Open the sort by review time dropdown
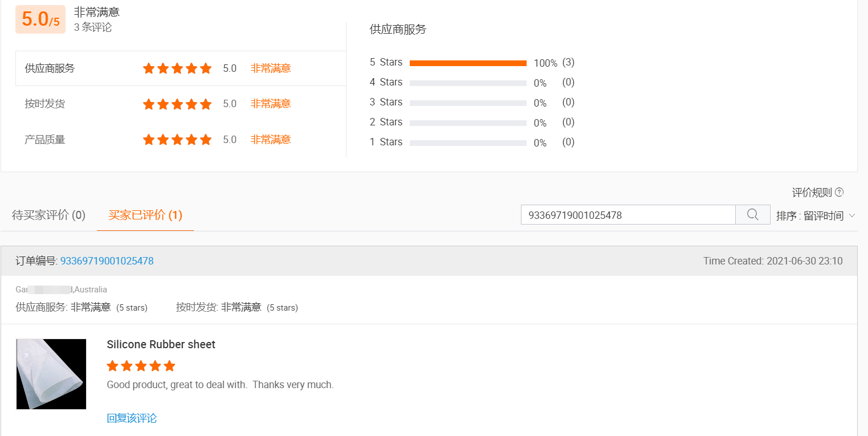This screenshot has height=436, width=868. tap(816, 216)
